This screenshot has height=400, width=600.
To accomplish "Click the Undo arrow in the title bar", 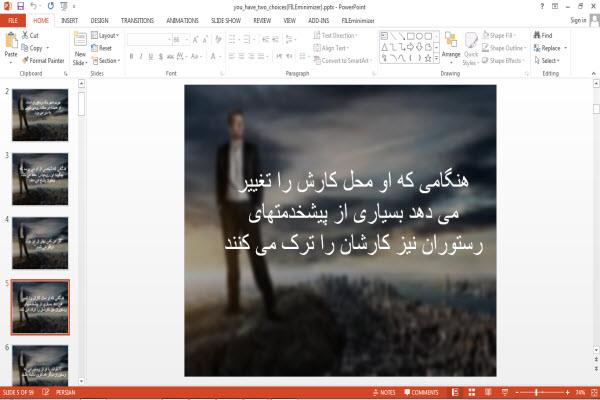I will pos(34,6).
